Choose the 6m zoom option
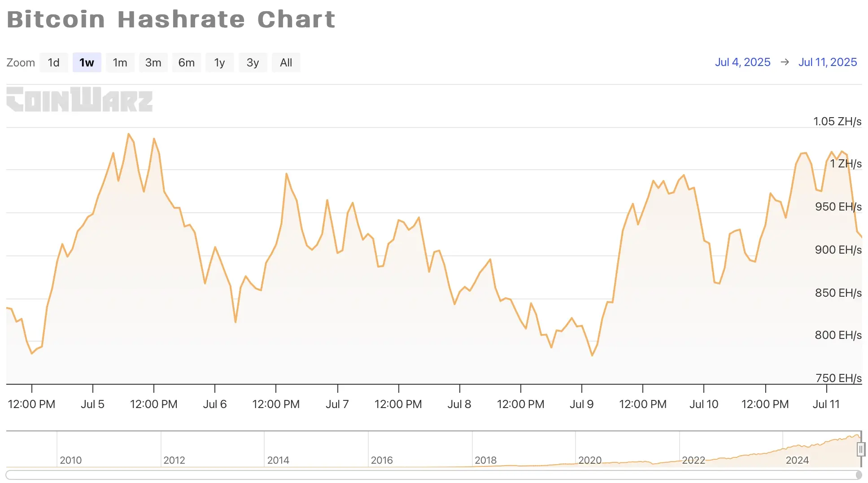Screen dimensions: 868x483 pyautogui.click(x=186, y=62)
